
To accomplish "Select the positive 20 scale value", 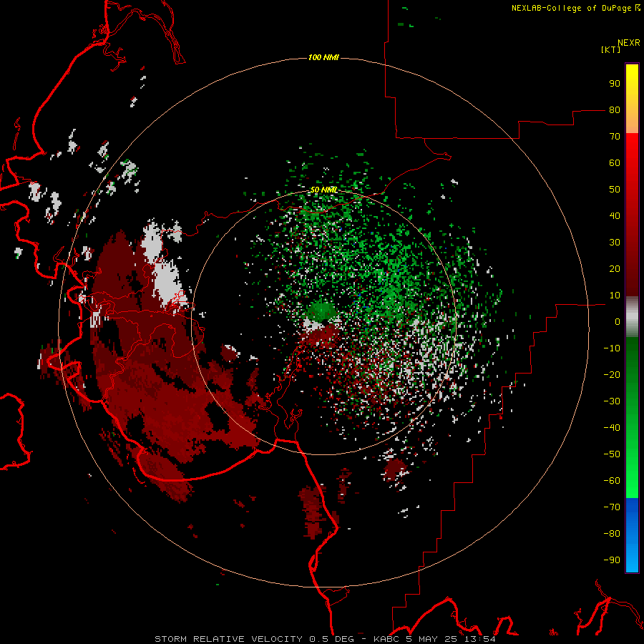I will pos(615,268).
